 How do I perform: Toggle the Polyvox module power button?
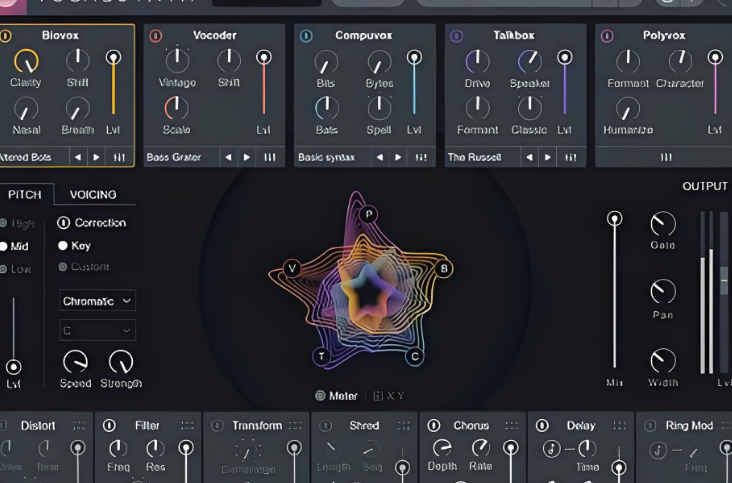(607, 36)
